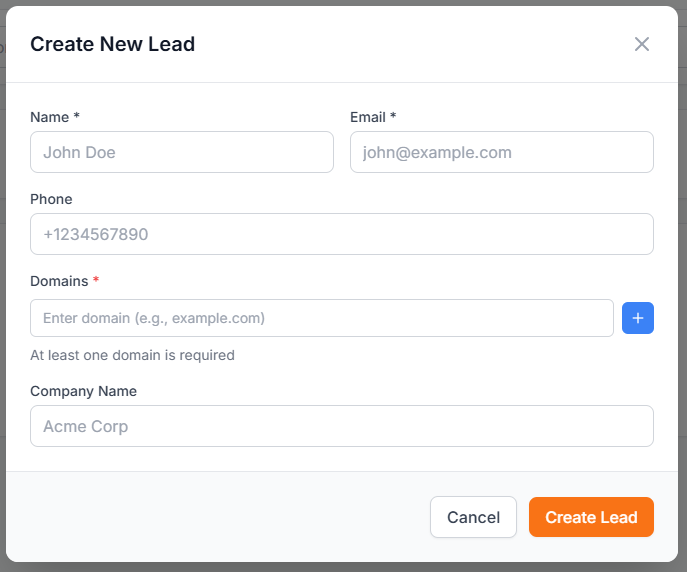Focus the Name field showing John Doe
Screen dimensions: 687x572
pos(182,152)
